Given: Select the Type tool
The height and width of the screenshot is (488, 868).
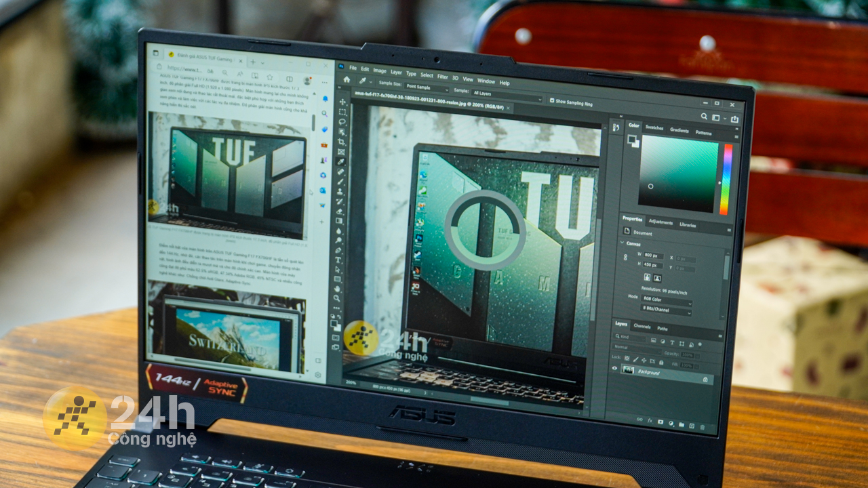Looking at the screenshot, I should [338, 260].
